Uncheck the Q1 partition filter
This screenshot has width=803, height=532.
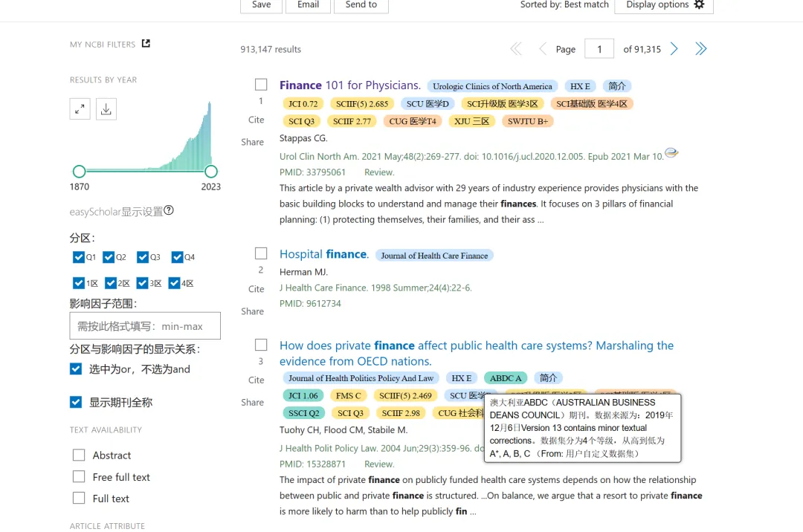[x=79, y=257]
